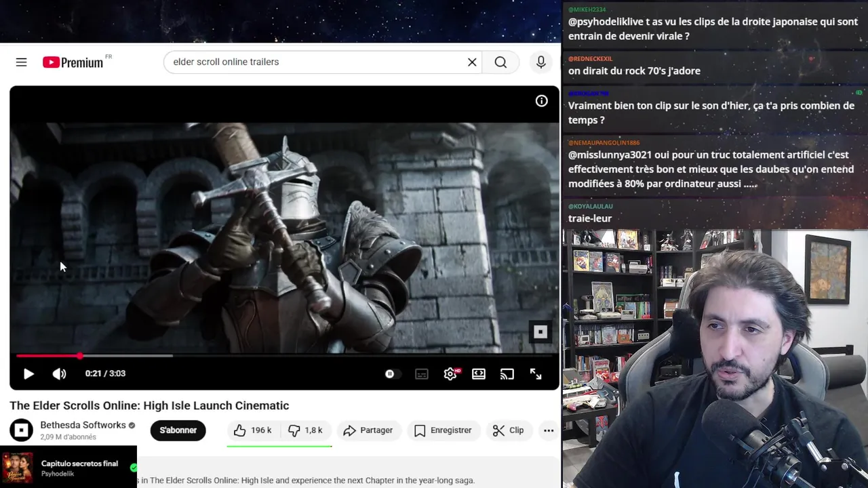Click the time display 0:21 / 3:03
This screenshot has height=488, width=868.
pyautogui.click(x=105, y=373)
